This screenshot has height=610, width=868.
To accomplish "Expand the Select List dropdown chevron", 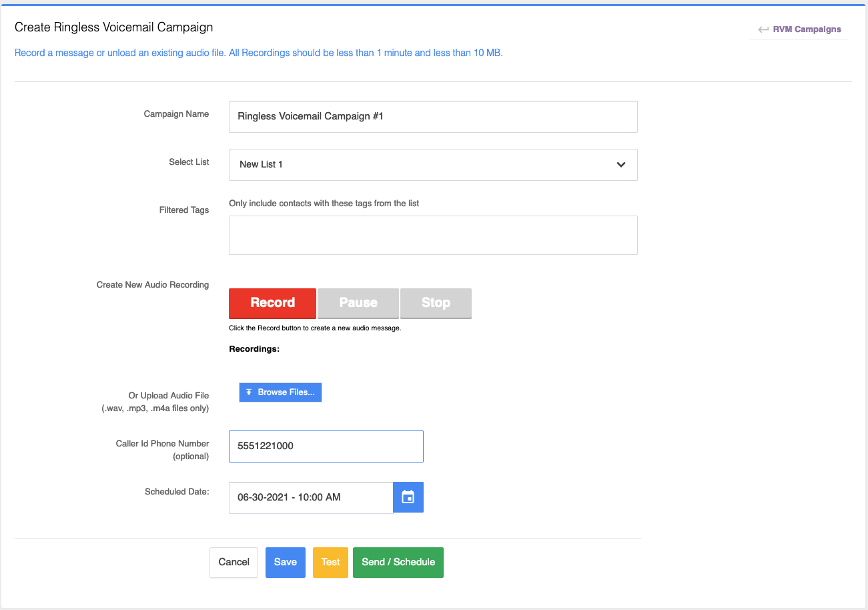I will 621,165.
